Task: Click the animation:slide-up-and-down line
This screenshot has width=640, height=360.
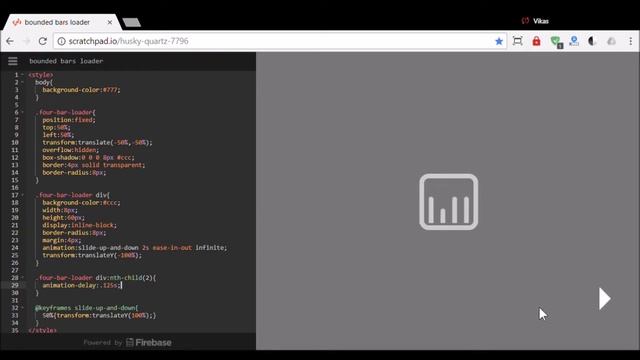Action: pyautogui.click(x=134, y=248)
